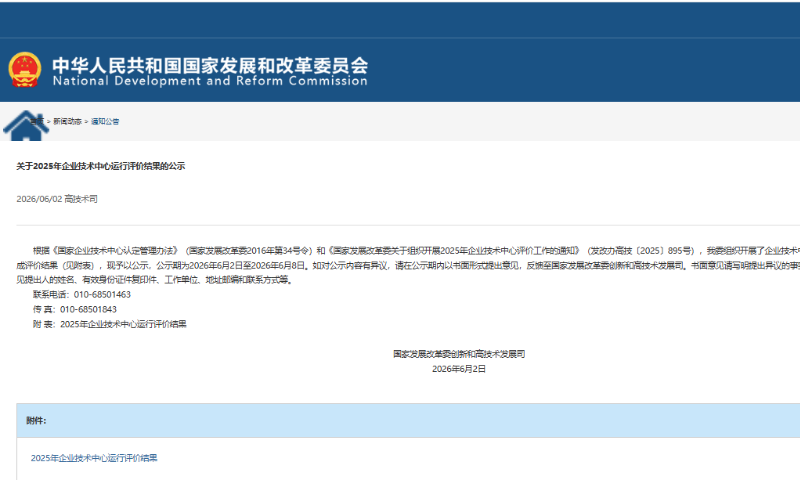This screenshot has width=800, height=480.
Task: Click the signing date 2026年6月2日
Action: pyautogui.click(x=459, y=369)
